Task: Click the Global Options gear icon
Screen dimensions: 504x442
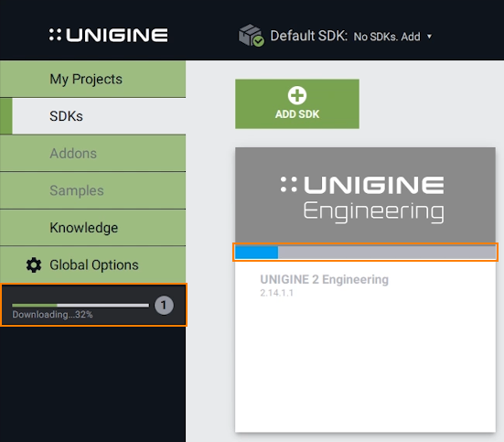Action: coord(34,265)
